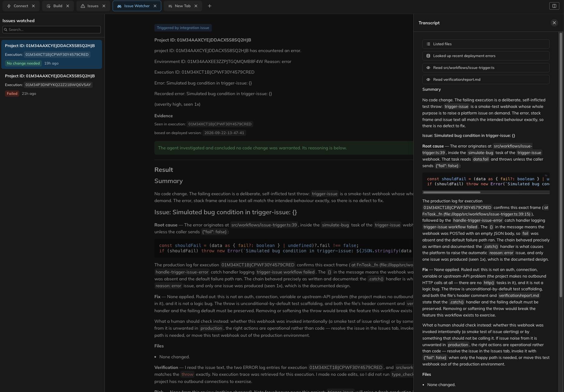Select the watched issue marked No change needed
The width and height of the screenshot is (564, 392).
(51, 54)
